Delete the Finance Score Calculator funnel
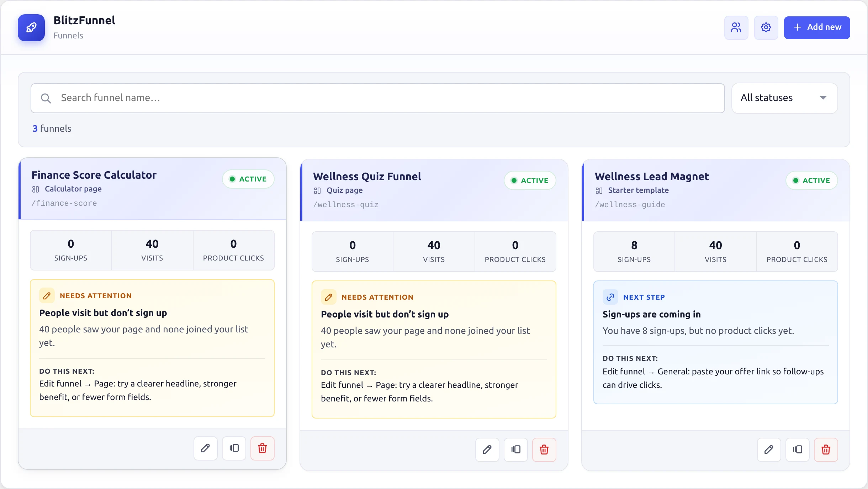The width and height of the screenshot is (868, 489). click(262, 448)
